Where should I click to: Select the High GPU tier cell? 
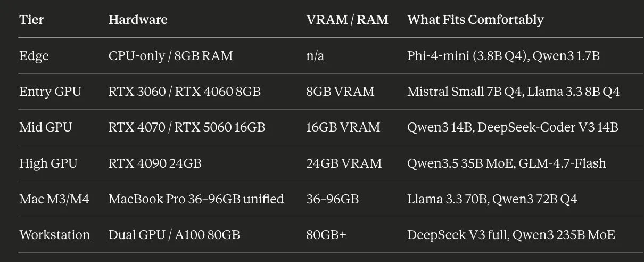click(48, 163)
